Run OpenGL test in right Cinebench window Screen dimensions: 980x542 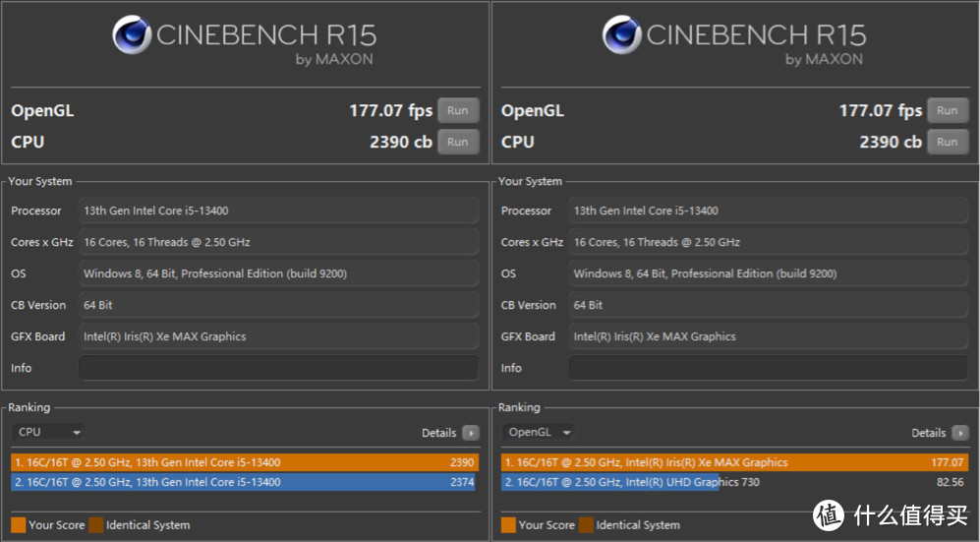(948, 110)
